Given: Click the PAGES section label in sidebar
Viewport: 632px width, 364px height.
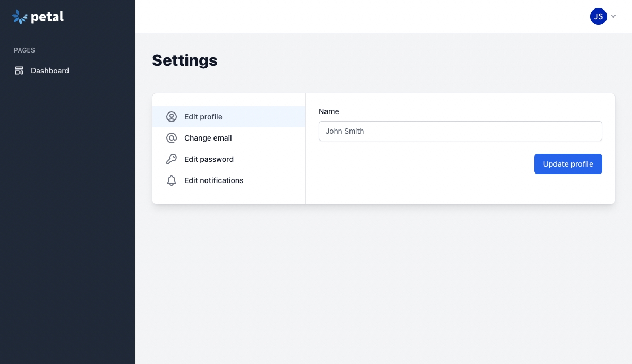Looking at the screenshot, I should click(24, 50).
